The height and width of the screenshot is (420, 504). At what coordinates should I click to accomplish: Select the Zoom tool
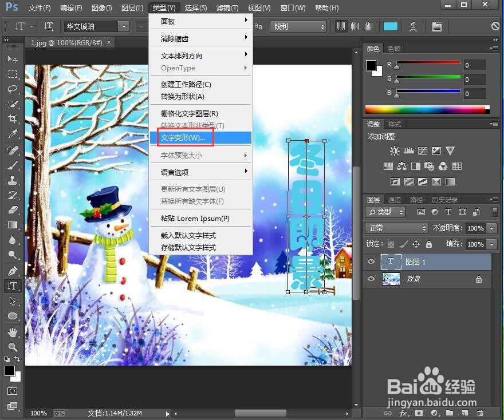pos(12,347)
